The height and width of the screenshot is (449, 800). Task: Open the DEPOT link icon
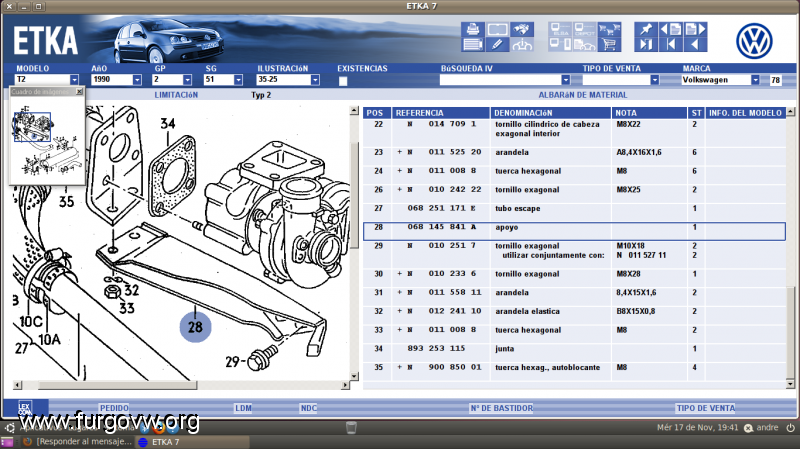tap(585, 30)
